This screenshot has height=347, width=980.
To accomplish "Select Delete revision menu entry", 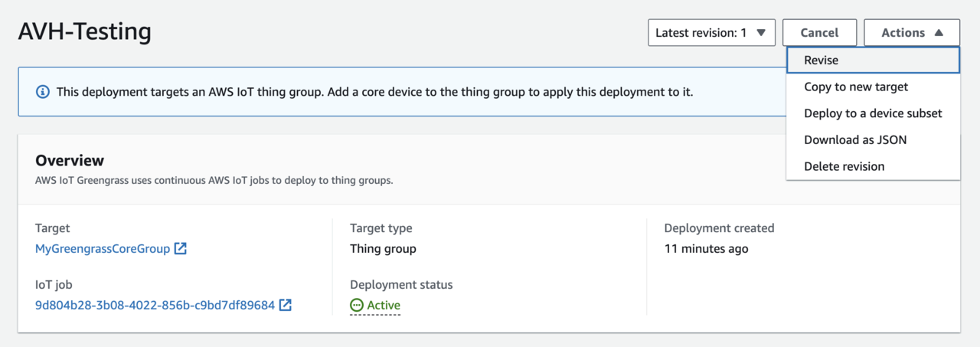I will tap(873, 166).
